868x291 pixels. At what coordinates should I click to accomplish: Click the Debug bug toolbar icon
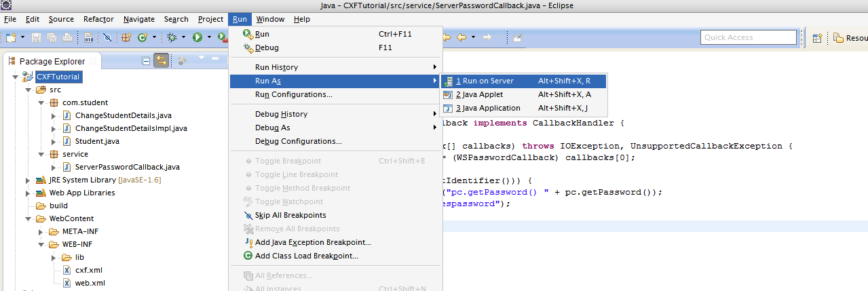(x=172, y=37)
